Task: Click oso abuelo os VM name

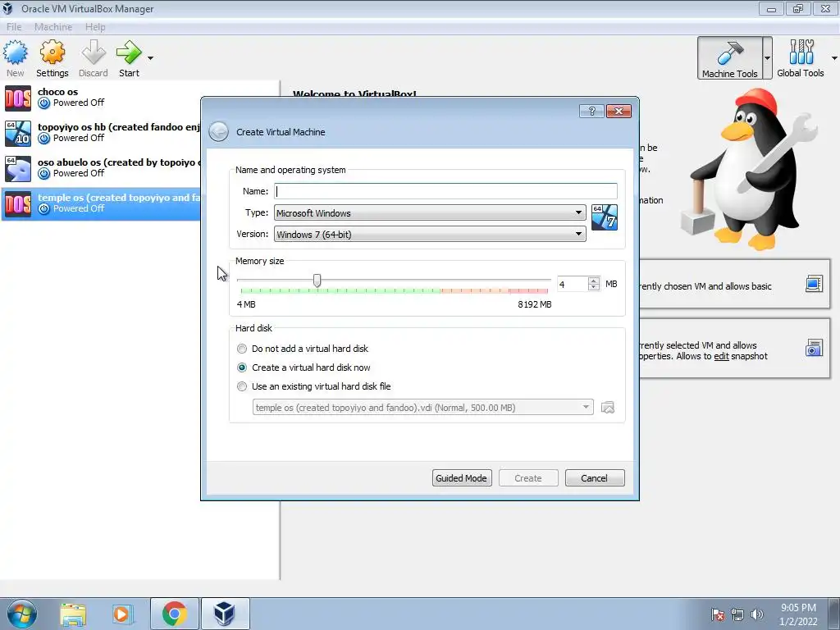Action: [118, 162]
